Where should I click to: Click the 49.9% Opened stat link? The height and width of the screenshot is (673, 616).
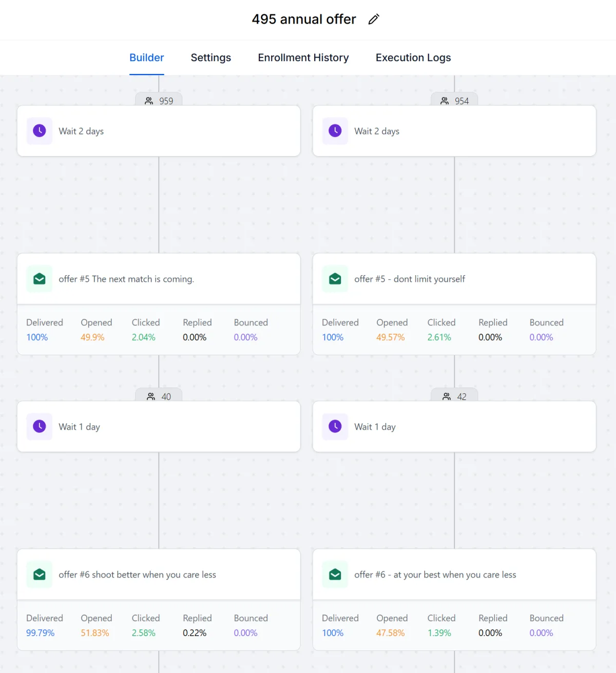92,337
